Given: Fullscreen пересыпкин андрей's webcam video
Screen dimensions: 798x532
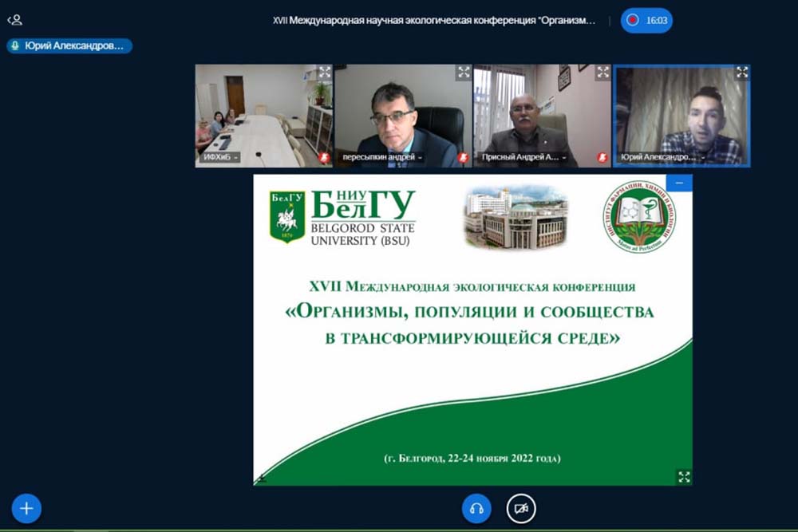Looking at the screenshot, I should tap(463, 73).
